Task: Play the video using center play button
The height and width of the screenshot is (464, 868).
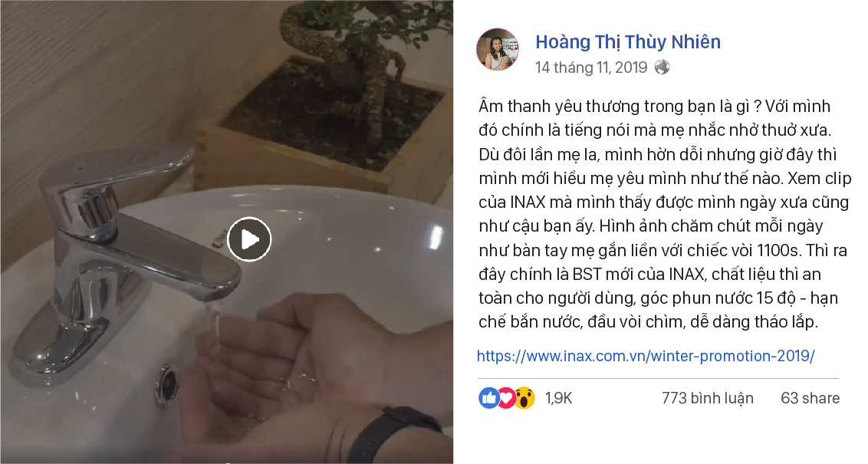Action: 249,240
